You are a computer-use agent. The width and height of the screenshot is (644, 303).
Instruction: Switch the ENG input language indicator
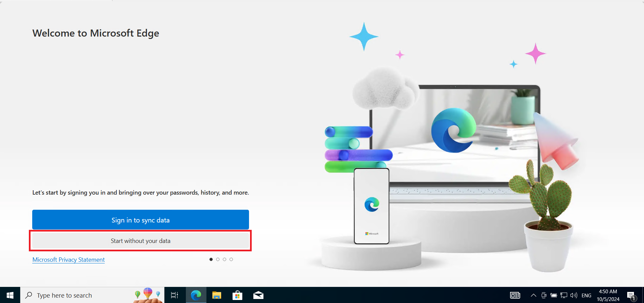586,295
